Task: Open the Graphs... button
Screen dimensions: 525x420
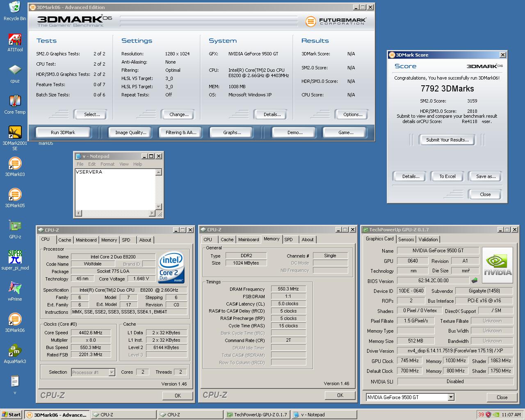Action: (232, 132)
